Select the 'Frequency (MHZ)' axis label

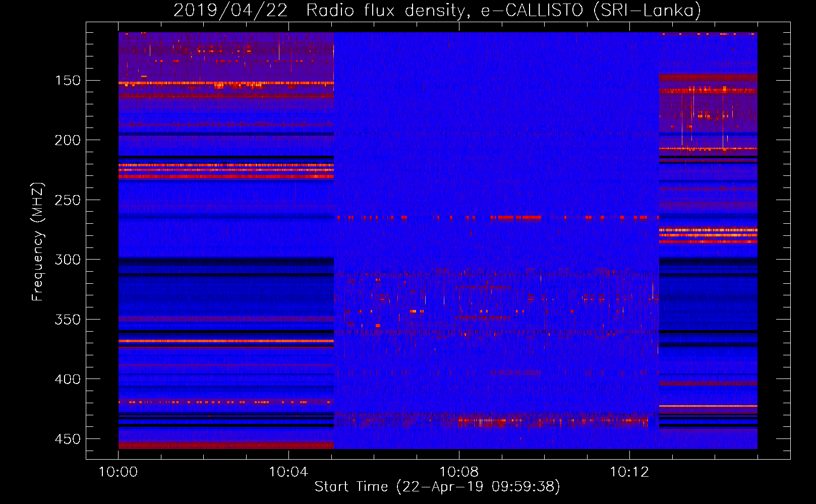pos(38,241)
